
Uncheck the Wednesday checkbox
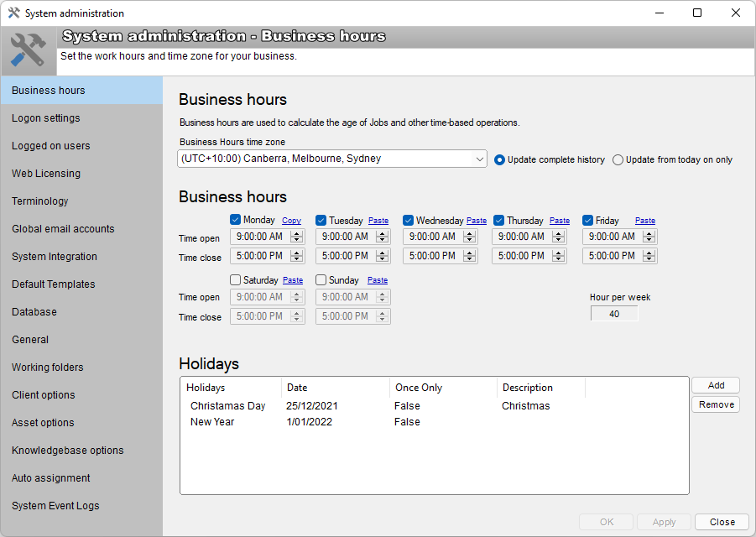(408, 221)
